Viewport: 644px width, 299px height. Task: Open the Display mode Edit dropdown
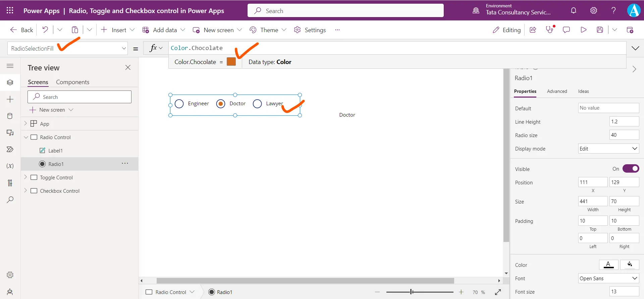click(x=608, y=148)
